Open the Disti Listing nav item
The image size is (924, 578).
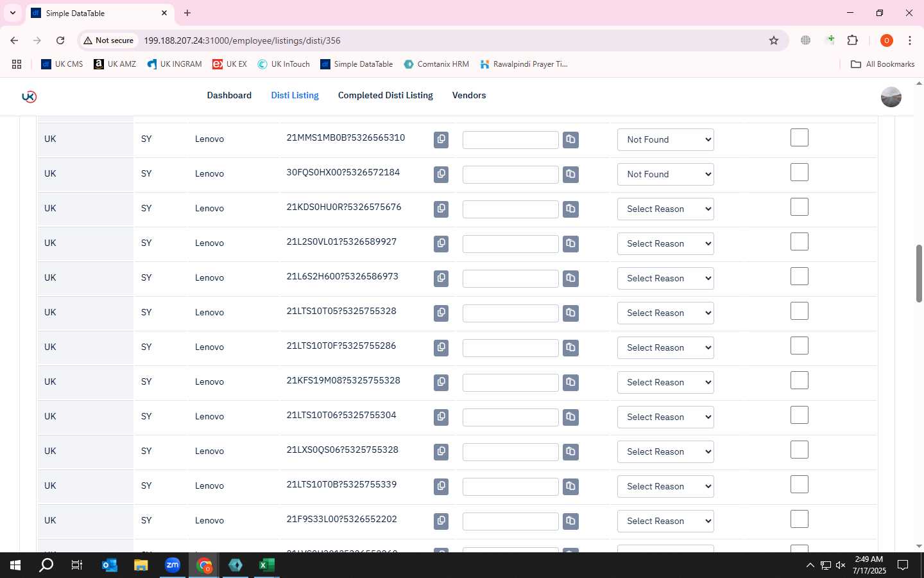point(295,95)
